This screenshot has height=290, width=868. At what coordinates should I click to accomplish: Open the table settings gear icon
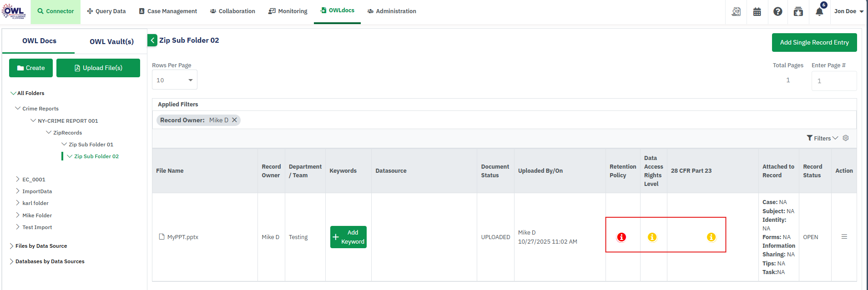tap(846, 138)
